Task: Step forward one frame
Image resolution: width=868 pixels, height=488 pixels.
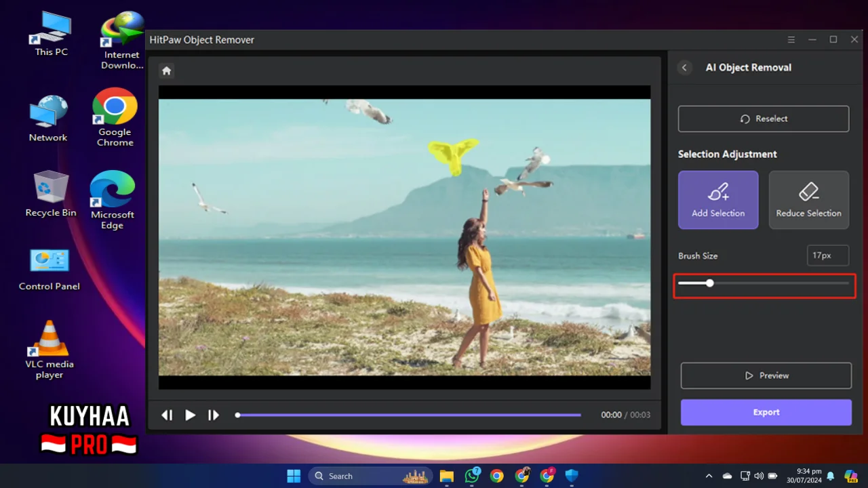Action: tap(214, 415)
